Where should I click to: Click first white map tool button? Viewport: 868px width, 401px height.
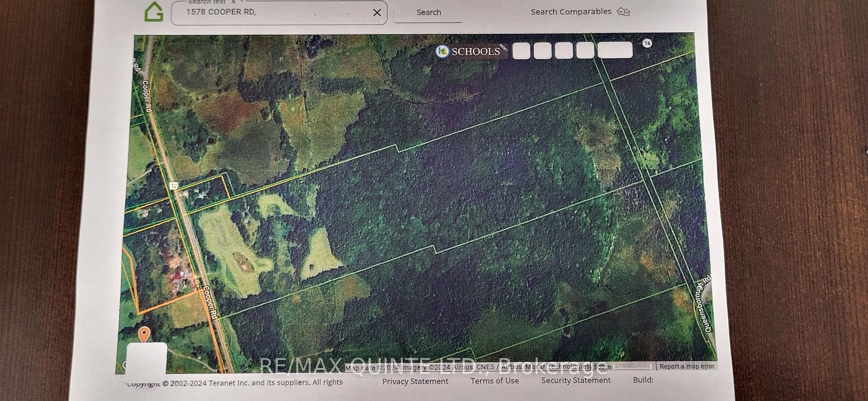(521, 51)
